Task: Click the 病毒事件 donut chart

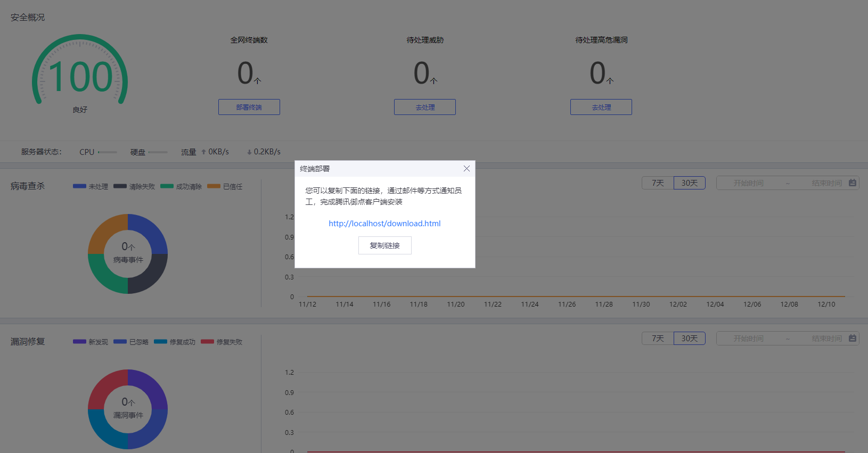Action: [128, 254]
